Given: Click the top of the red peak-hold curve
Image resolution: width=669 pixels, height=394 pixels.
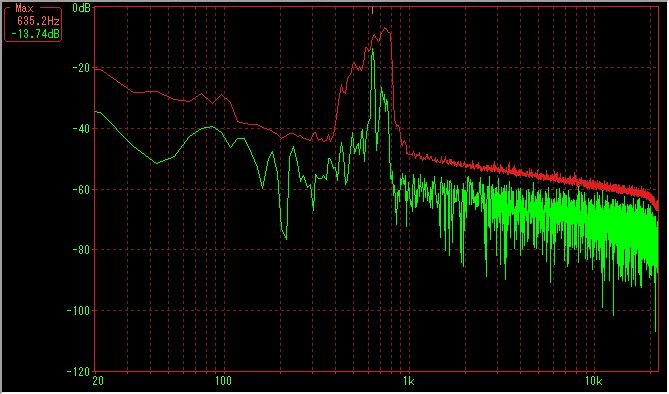Looking at the screenshot, I should pyautogui.click(x=385, y=29).
